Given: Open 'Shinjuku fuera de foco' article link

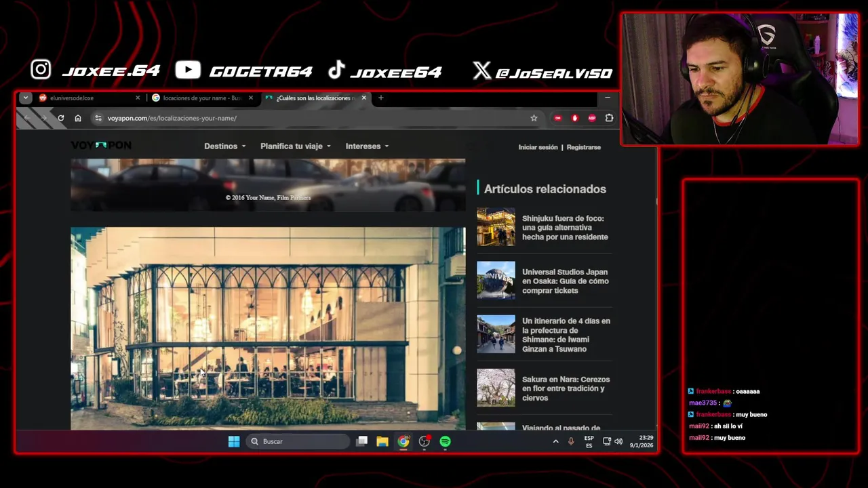Looking at the screenshot, I should pos(565,228).
